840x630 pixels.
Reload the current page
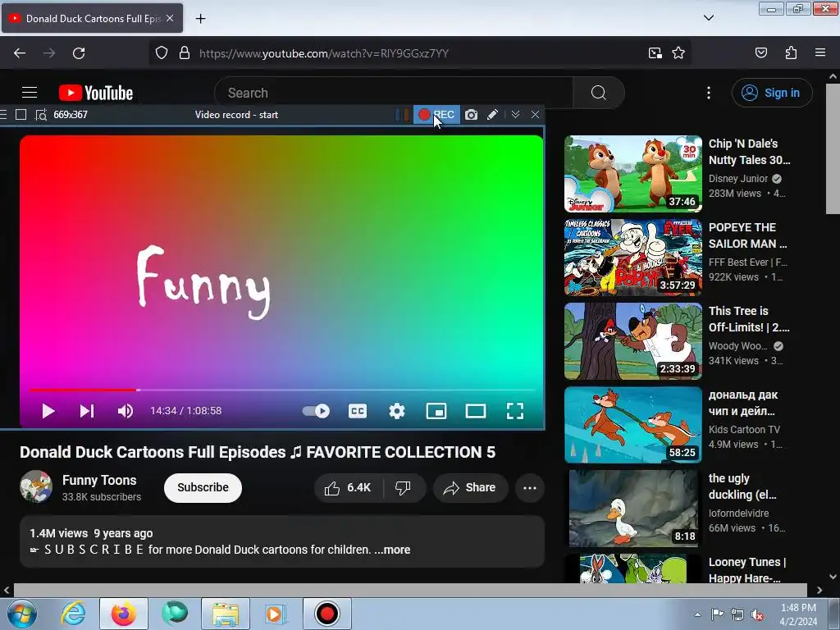click(x=79, y=53)
